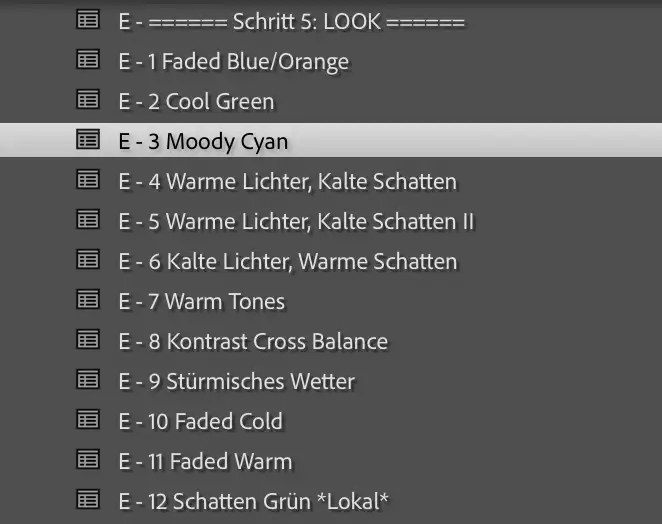Apply the E - 1 Faded Blue/Orange preset
The height and width of the screenshot is (524, 662).
pyautogui.click(x=331, y=61)
